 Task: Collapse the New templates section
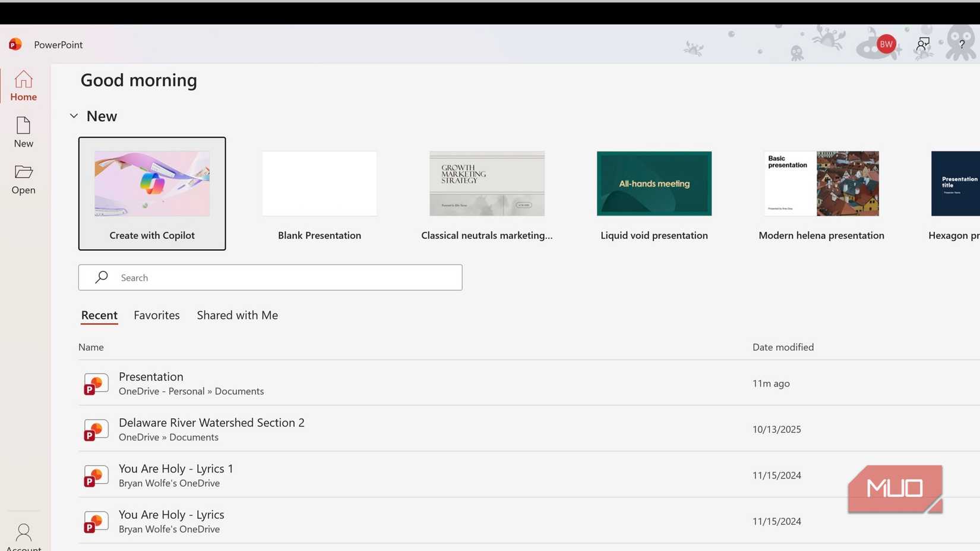point(73,115)
